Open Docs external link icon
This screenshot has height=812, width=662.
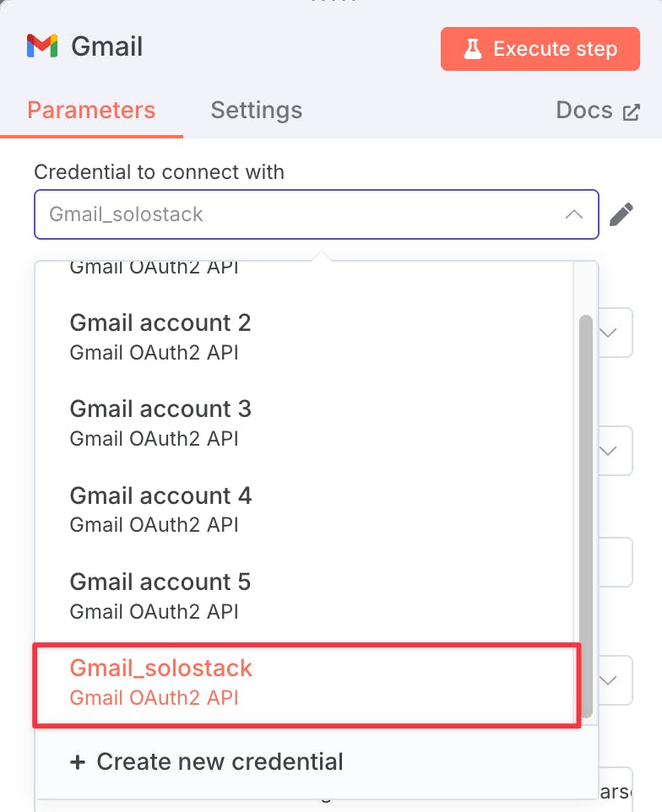click(x=631, y=112)
